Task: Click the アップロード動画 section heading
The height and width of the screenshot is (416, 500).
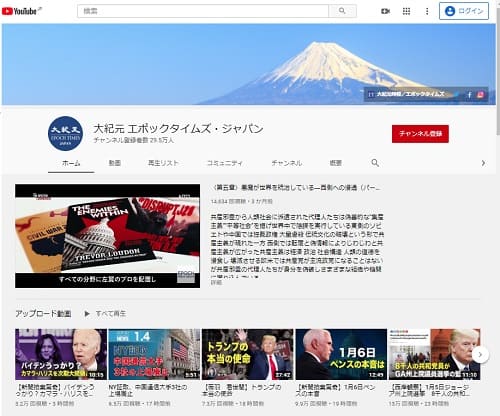Action: click(43, 314)
